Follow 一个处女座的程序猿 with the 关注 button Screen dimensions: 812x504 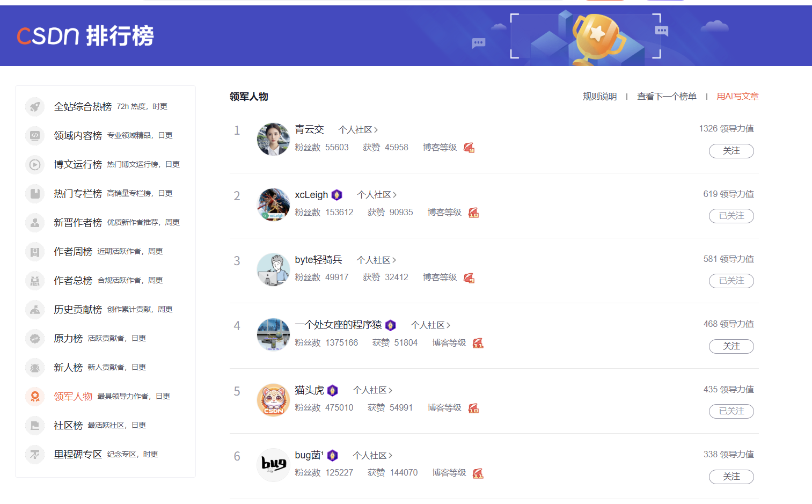[731, 346]
